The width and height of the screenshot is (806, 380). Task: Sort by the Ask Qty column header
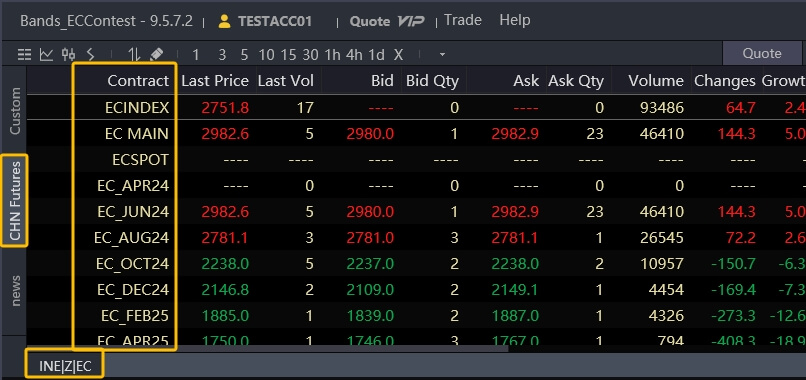coord(576,81)
